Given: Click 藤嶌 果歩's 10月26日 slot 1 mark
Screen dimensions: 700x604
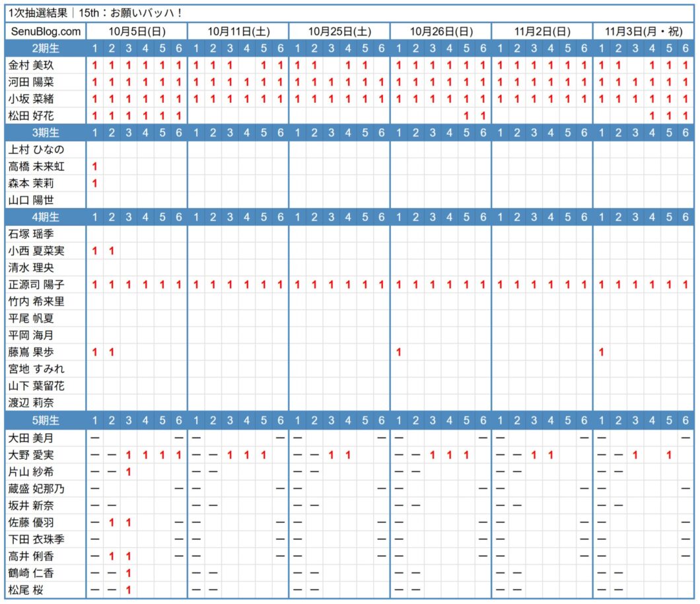Looking at the screenshot, I should point(399,352).
